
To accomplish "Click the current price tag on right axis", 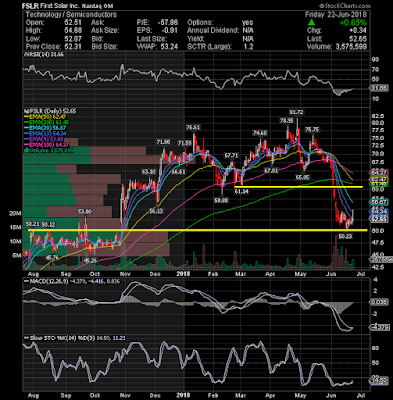I will [x=379, y=219].
